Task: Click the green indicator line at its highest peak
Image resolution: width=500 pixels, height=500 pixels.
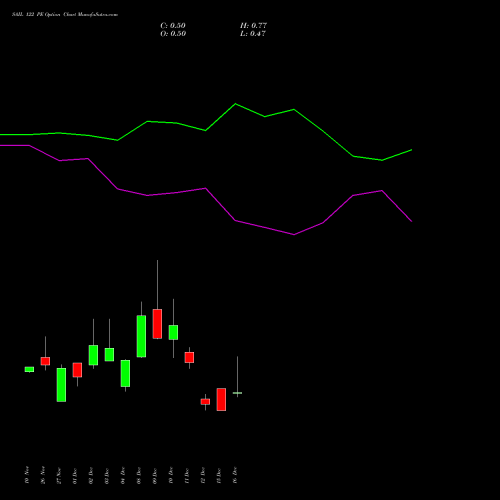Action: tap(235, 104)
